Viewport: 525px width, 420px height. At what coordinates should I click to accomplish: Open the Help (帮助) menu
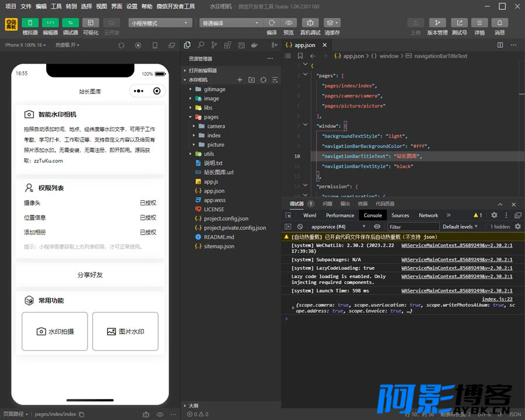coord(146,6)
